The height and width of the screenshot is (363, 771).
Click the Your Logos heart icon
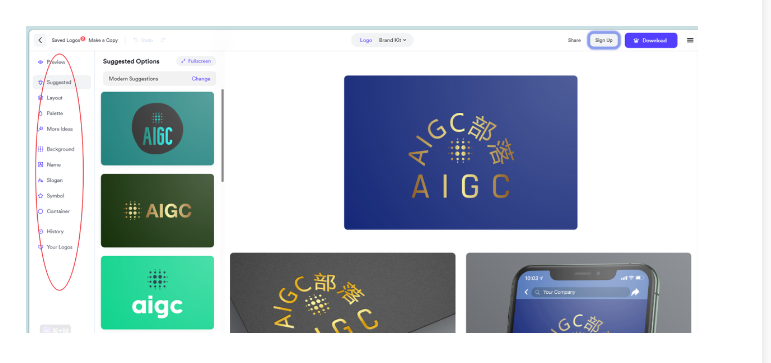pos(40,247)
